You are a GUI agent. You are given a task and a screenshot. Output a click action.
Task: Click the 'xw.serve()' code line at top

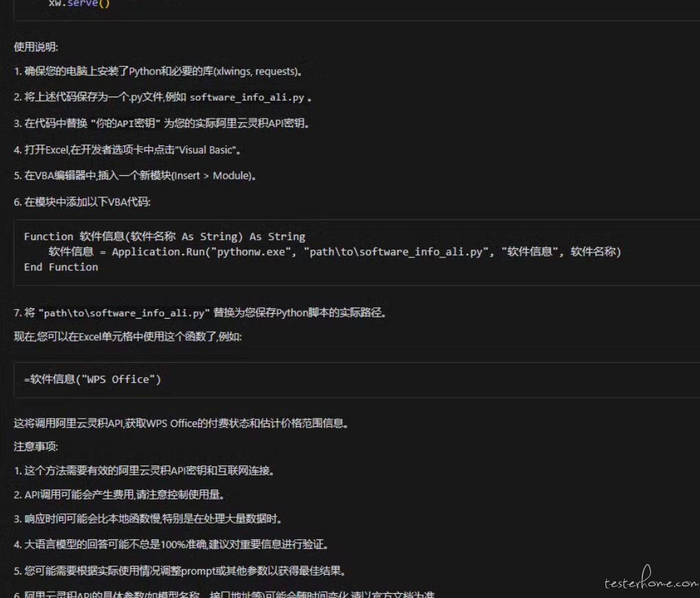click(x=79, y=3)
